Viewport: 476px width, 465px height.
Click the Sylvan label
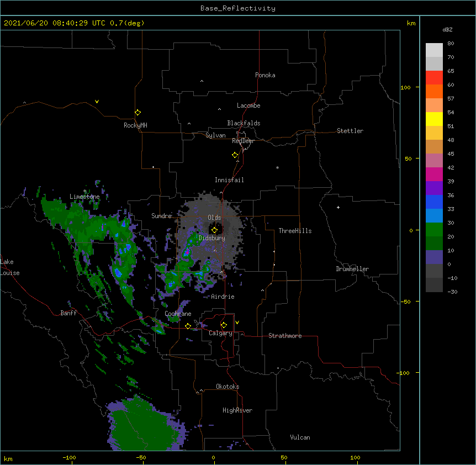215,135
